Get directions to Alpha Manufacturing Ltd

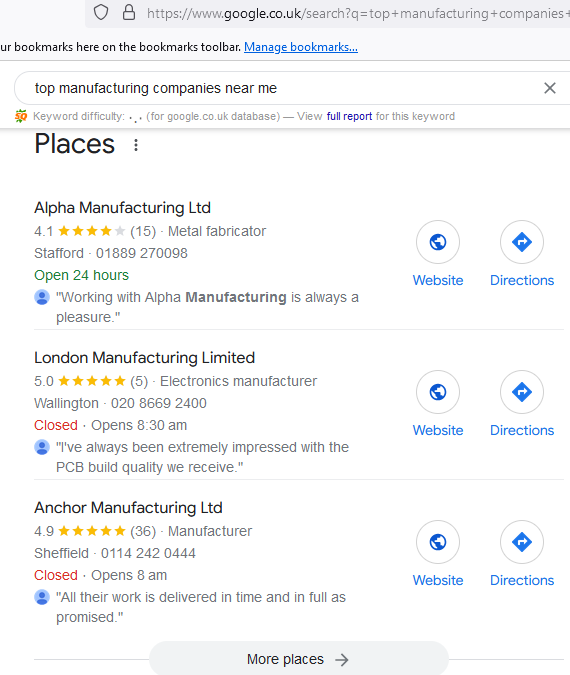(x=522, y=242)
